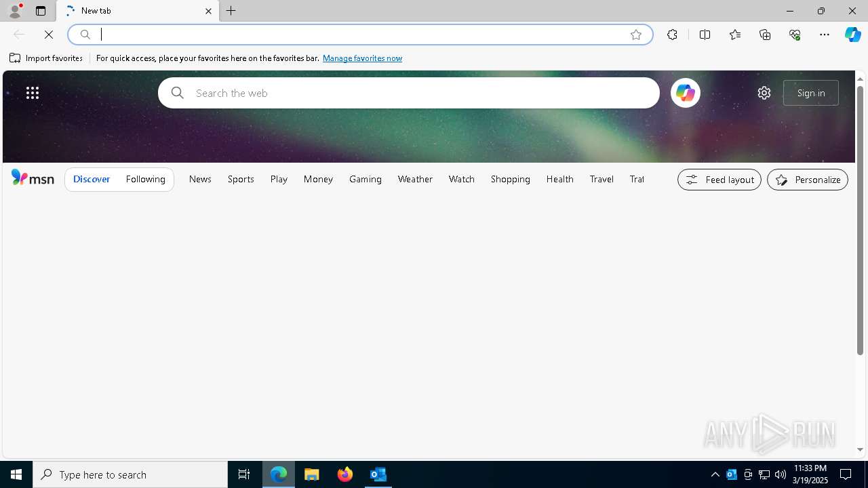Viewport: 868px width, 488px height.
Task: Open the News section
Action: [200, 179]
